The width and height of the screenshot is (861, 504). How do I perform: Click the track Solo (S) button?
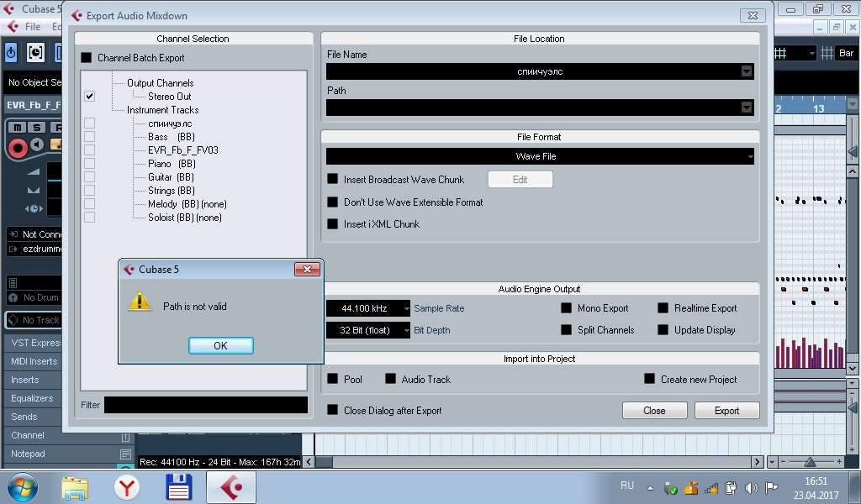pyautogui.click(x=37, y=128)
